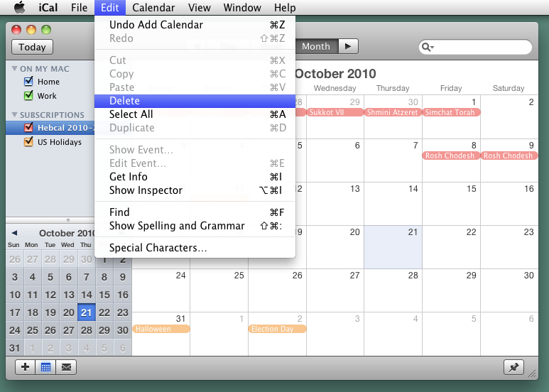Uncheck the Home calendar checkbox
The width and height of the screenshot is (549, 392).
tap(29, 82)
